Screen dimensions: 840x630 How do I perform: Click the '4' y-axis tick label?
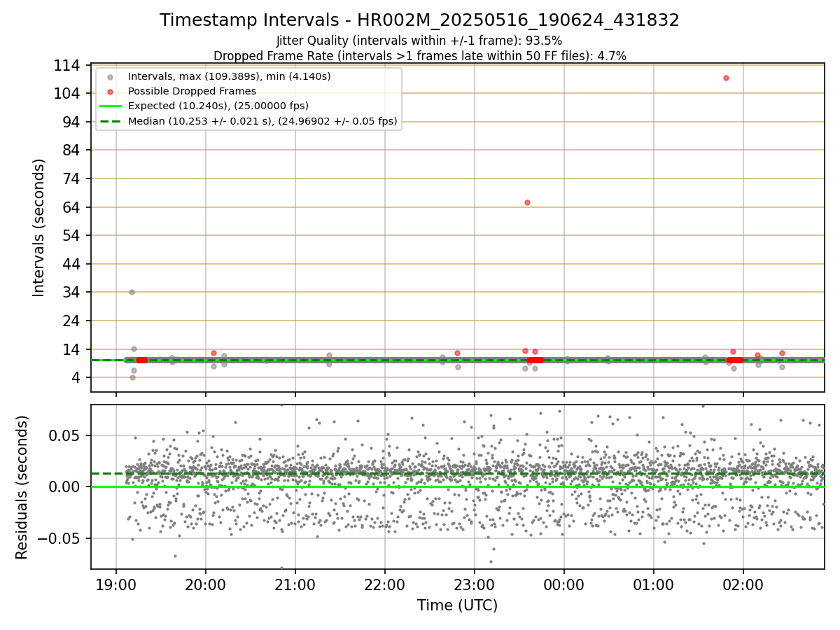pos(75,377)
